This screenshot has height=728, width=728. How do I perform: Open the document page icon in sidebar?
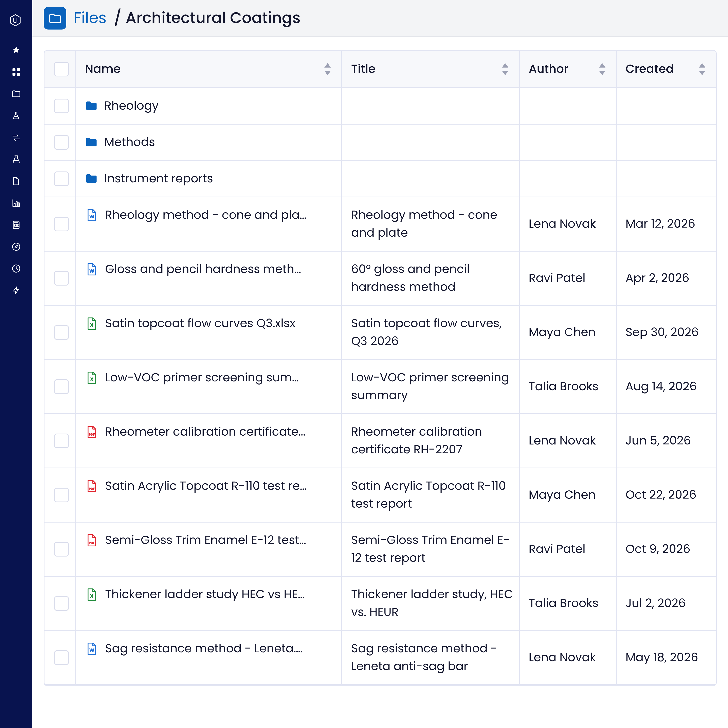[16, 181]
